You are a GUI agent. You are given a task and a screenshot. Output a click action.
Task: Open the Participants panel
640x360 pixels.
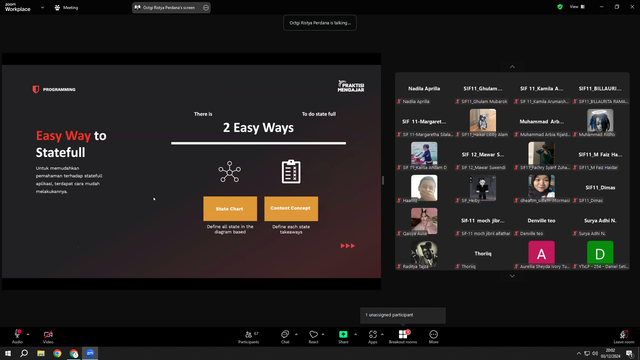tap(249, 337)
